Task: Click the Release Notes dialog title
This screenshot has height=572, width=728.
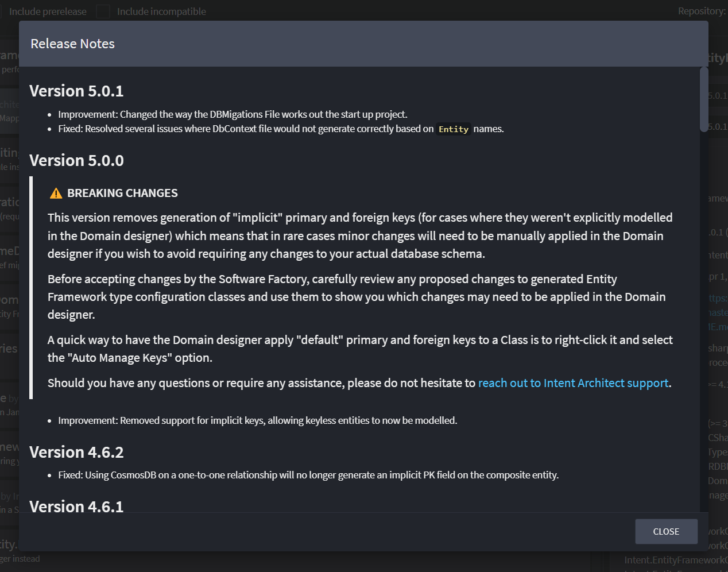Action: pos(72,44)
